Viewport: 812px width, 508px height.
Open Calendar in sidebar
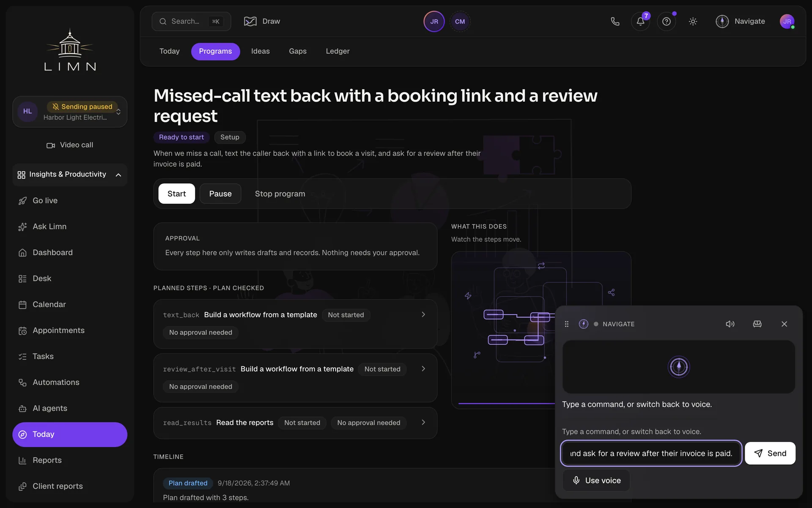point(70,304)
